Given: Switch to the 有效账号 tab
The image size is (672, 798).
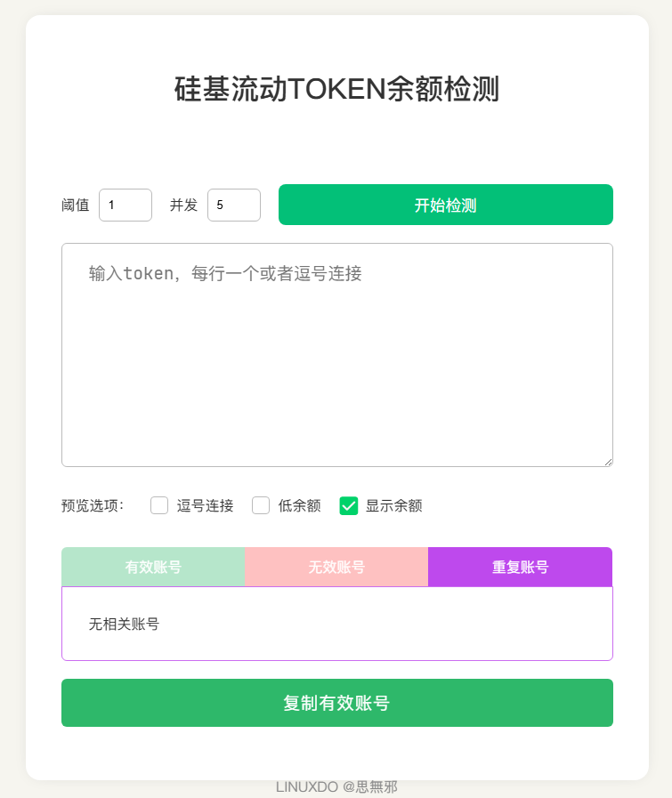Looking at the screenshot, I should click(x=153, y=567).
